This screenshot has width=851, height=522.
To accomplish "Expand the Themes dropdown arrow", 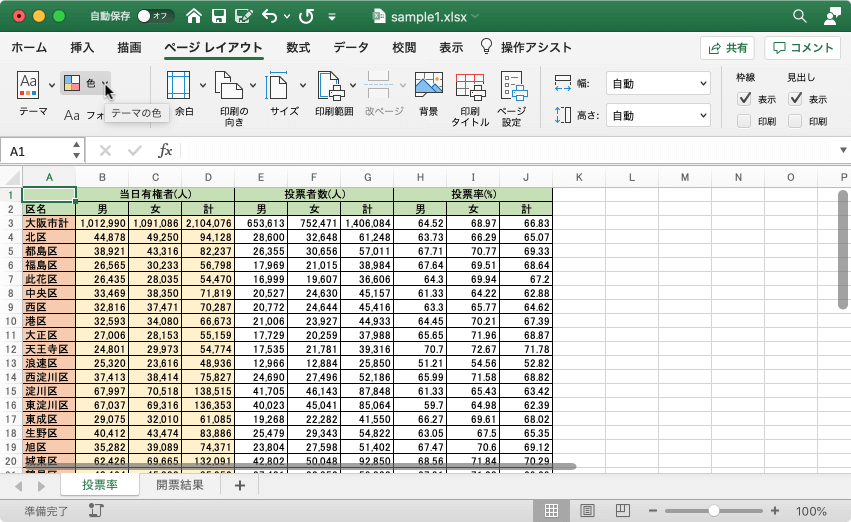I will [52, 85].
